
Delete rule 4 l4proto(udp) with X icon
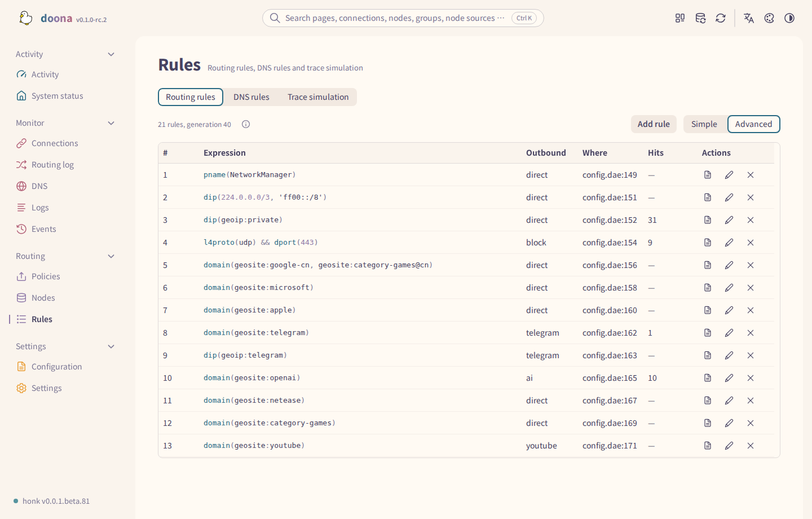[x=751, y=243]
